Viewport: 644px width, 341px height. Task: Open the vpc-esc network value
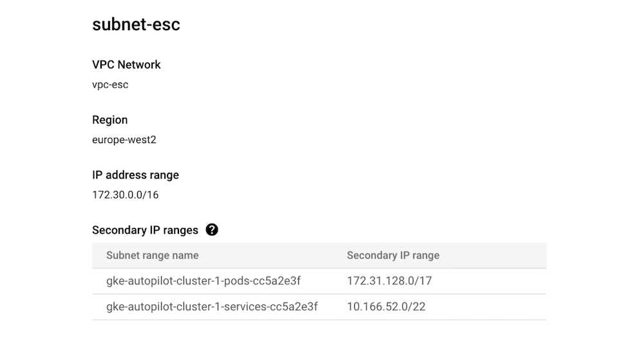(110, 84)
